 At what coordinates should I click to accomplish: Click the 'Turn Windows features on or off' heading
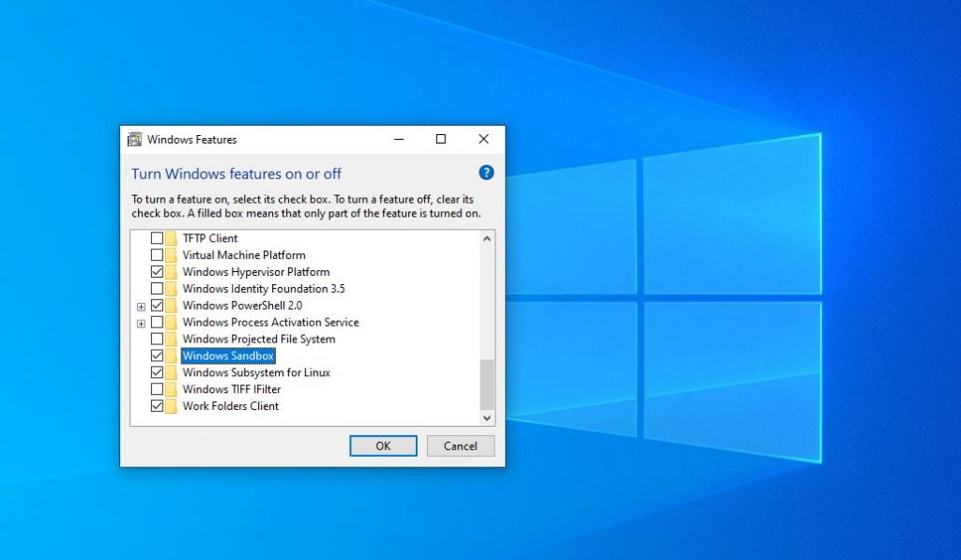236,174
